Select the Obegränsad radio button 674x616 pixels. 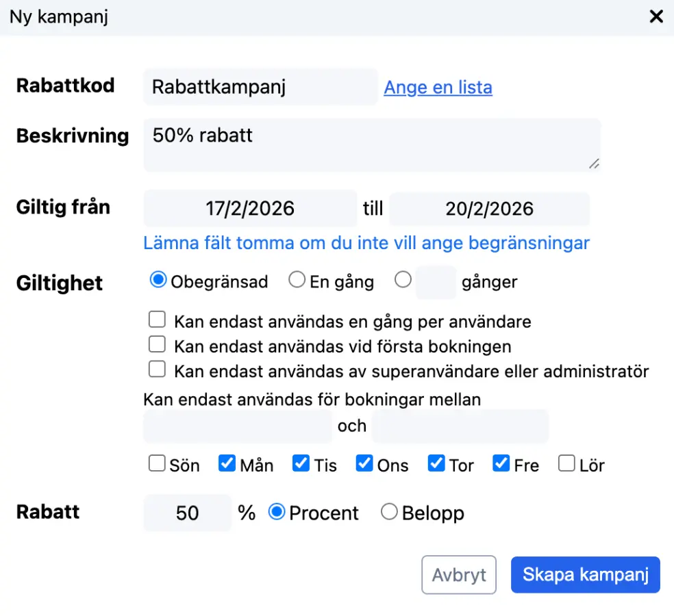click(x=159, y=280)
